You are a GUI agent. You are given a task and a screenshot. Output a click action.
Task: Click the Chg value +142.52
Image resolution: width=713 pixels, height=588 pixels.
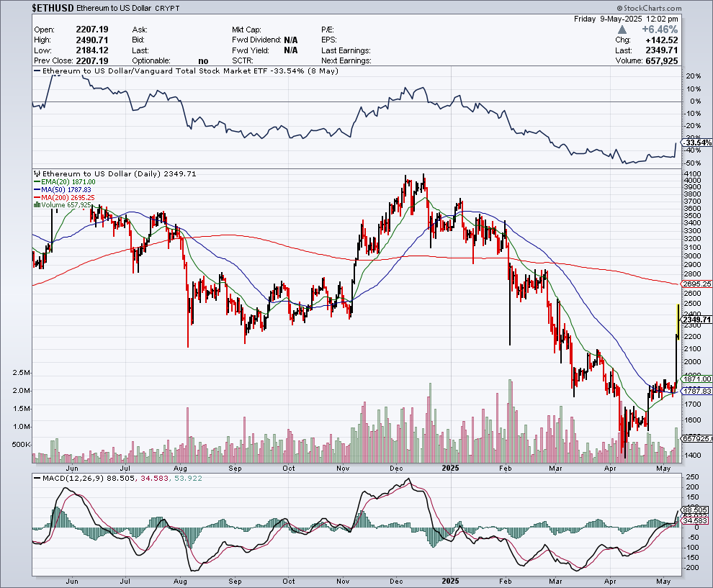[x=662, y=40]
